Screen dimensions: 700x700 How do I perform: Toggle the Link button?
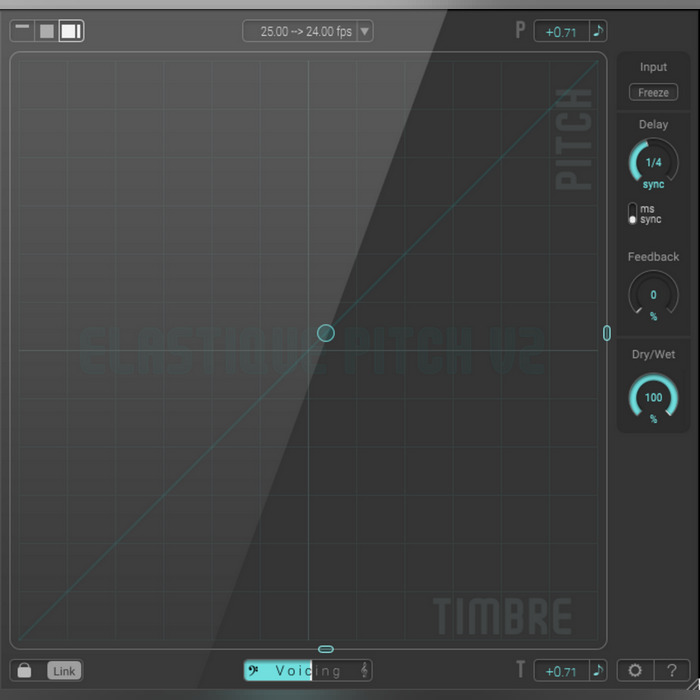coord(64,671)
